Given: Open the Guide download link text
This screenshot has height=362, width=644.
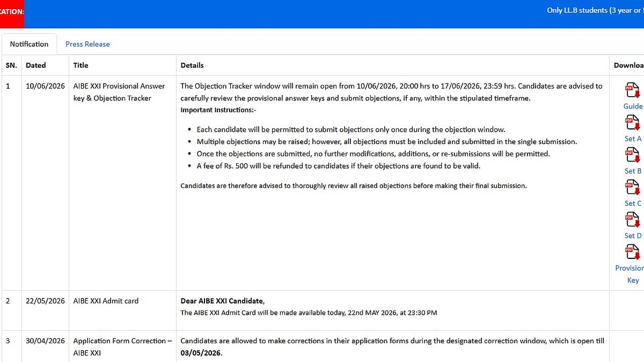Looking at the screenshot, I should (633, 106).
